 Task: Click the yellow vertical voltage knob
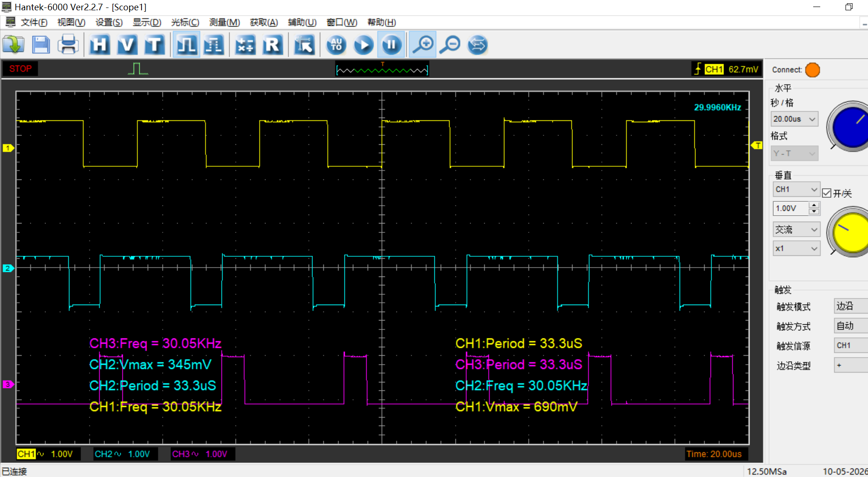click(x=850, y=232)
